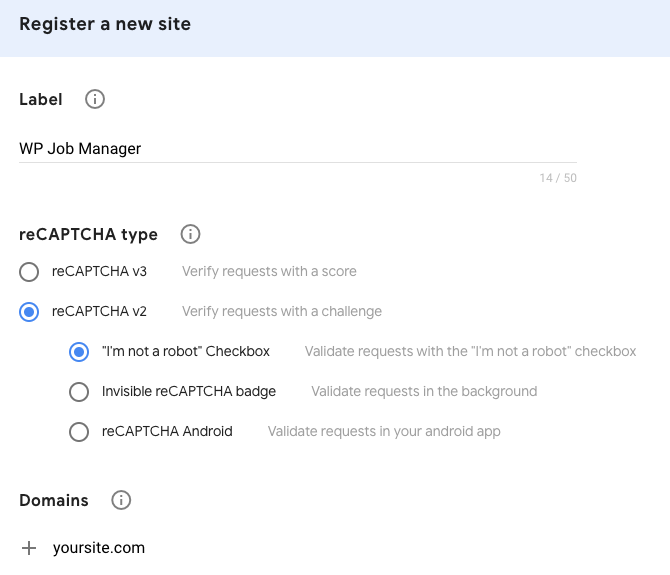The image size is (670, 575).
Task: Click the plus icon to add a domain
Action: pos(29,548)
